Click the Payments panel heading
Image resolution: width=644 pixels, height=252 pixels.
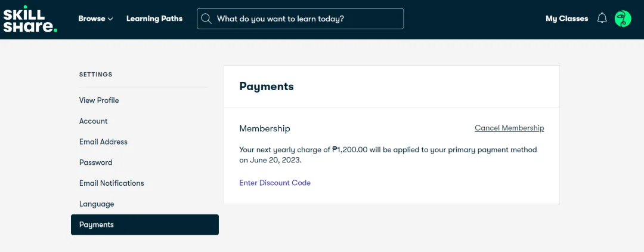[267, 87]
